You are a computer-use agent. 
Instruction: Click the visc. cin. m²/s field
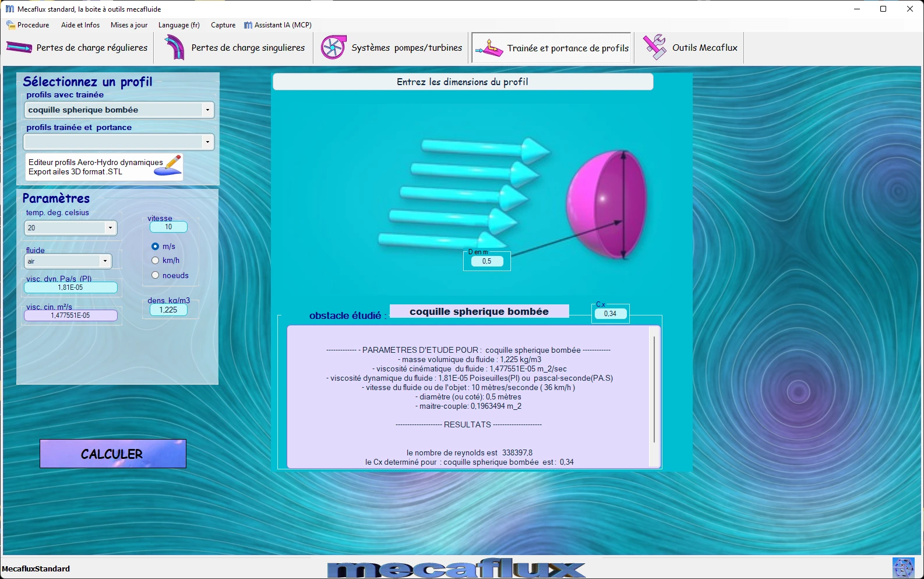click(70, 315)
